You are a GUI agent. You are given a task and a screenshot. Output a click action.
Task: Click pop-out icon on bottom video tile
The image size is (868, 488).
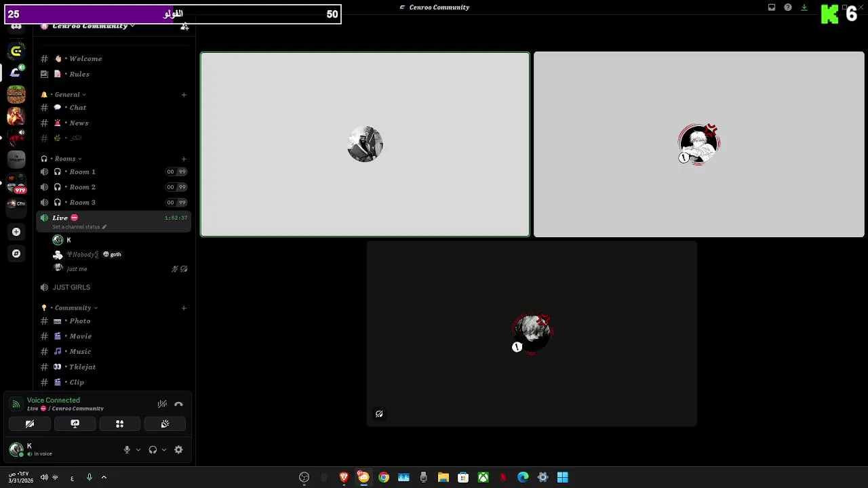tap(379, 413)
